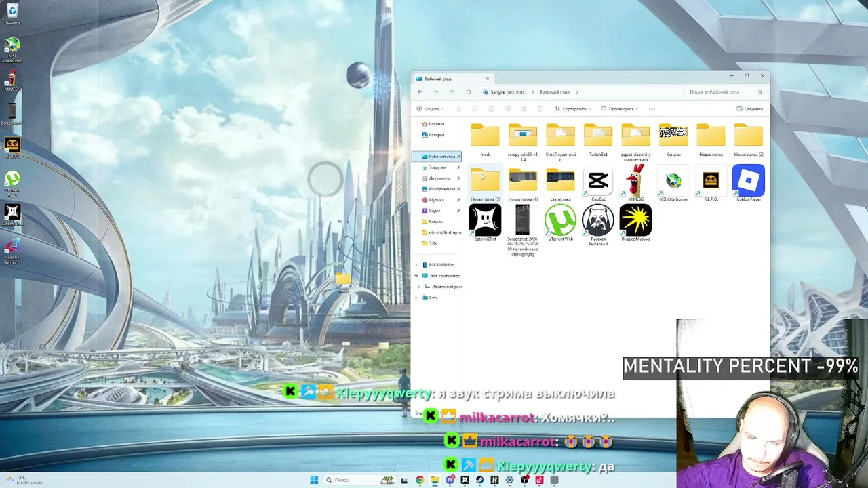Select the SatomiChat shortcut in Explorer
This screenshot has height=488, width=868.
(485, 223)
